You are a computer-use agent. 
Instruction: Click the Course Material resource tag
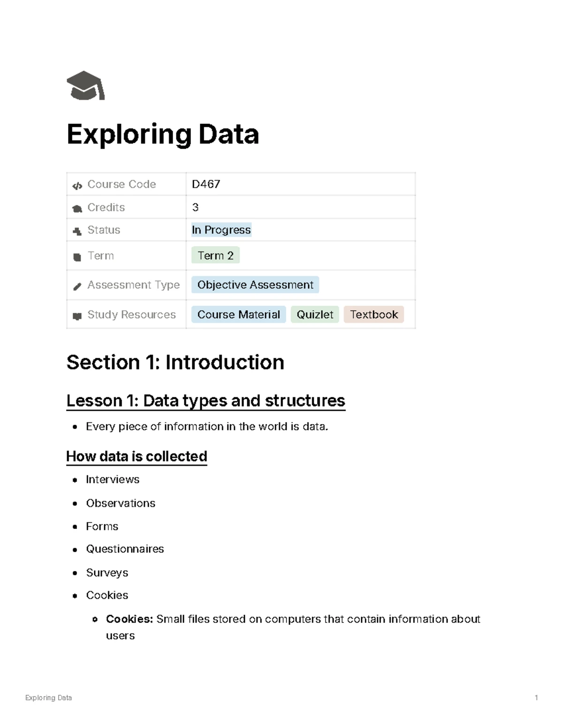[238, 315]
